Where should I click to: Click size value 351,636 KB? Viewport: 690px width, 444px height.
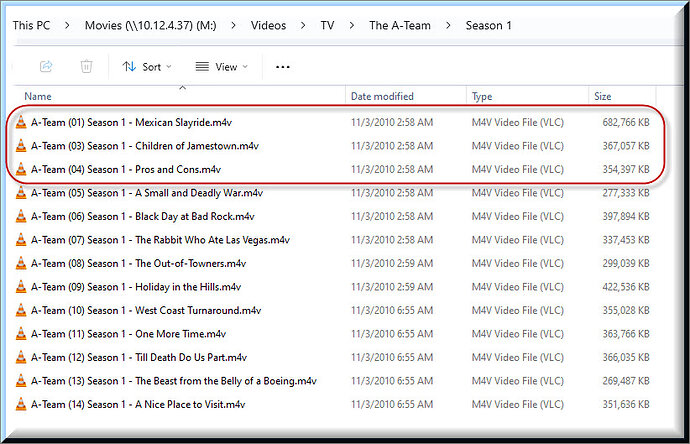[626, 404]
